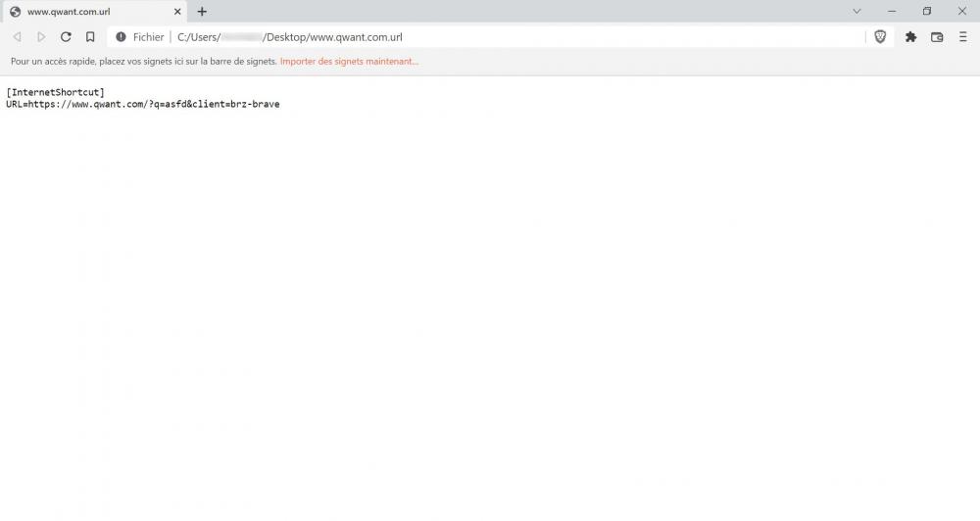Expand the tab search chevron
Screen dimensions: 980x521
pyautogui.click(x=857, y=11)
